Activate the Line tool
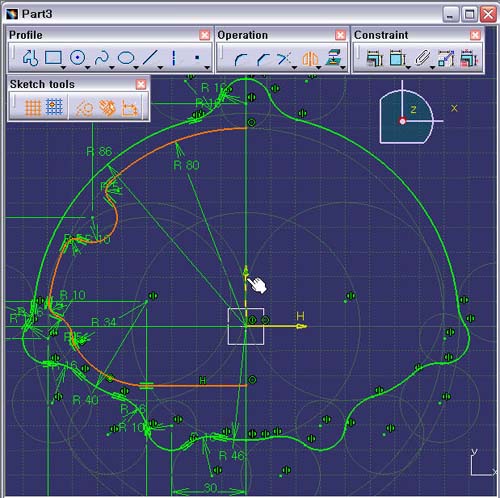 tap(150, 58)
